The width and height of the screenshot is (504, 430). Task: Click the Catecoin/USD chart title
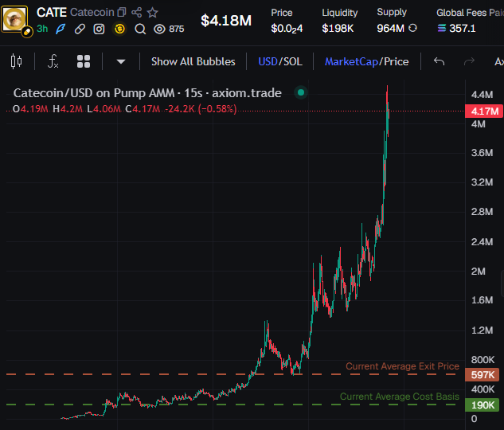(x=147, y=93)
